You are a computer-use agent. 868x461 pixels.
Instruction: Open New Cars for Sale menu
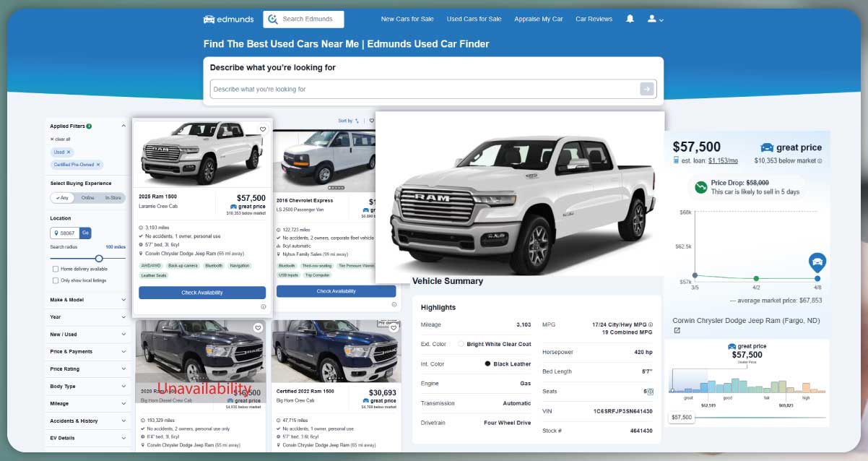point(407,20)
